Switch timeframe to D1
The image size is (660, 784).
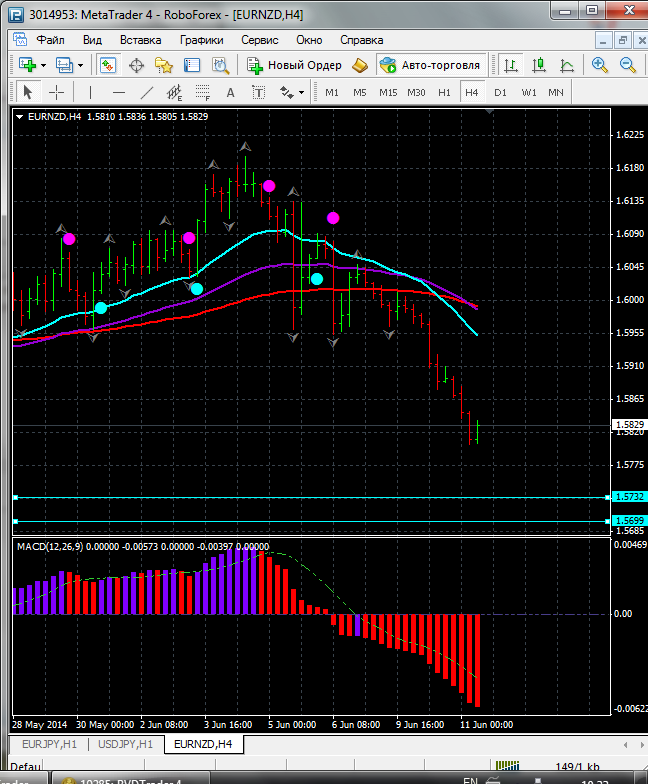tap(500, 92)
